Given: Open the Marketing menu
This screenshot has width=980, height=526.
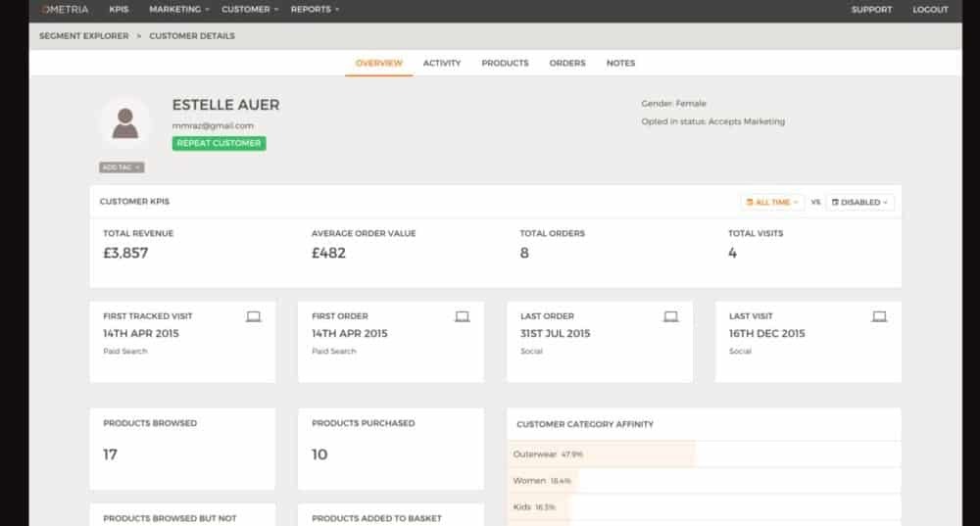Looking at the screenshot, I should pyautogui.click(x=178, y=10).
